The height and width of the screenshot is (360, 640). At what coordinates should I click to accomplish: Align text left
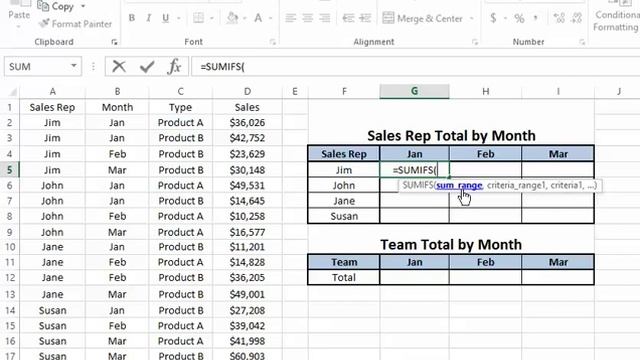click(x=290, y=18)
